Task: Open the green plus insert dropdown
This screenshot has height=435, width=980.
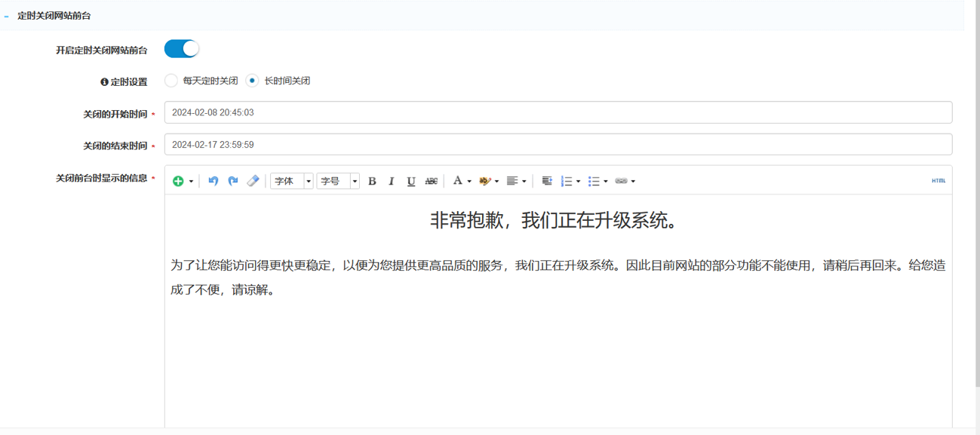Action: coord(183,181)
